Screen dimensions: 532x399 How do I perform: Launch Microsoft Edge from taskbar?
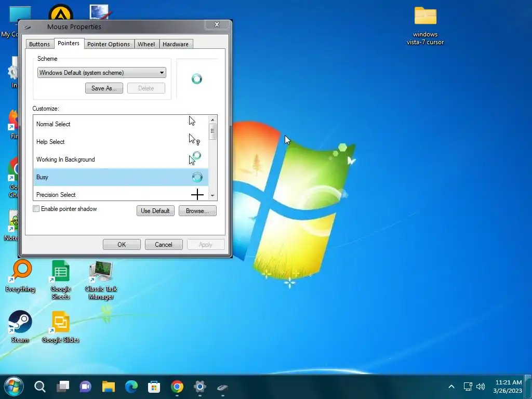tap(131, 387)
